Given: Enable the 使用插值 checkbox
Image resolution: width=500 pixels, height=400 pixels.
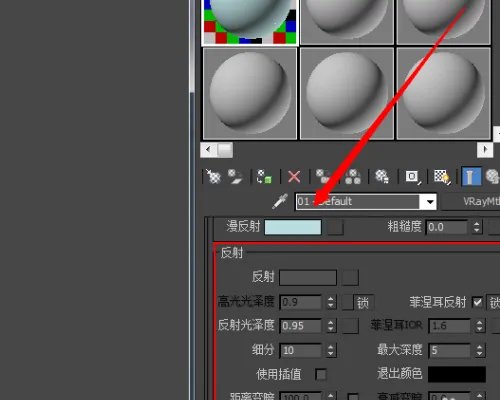Looking at the screenshot, I should pos(321,374).
